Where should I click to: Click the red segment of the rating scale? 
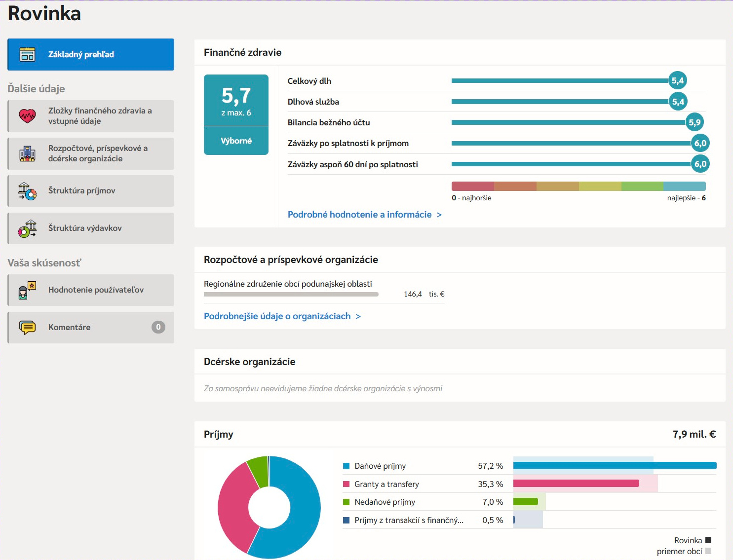click(x=472, y=186)
